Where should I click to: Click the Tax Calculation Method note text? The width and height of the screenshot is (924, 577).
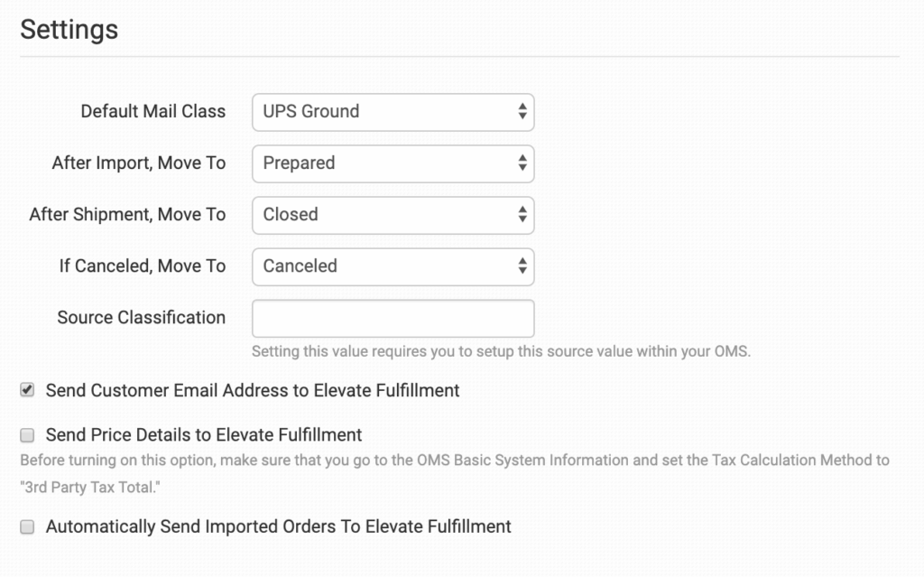[x=454, y=461]
